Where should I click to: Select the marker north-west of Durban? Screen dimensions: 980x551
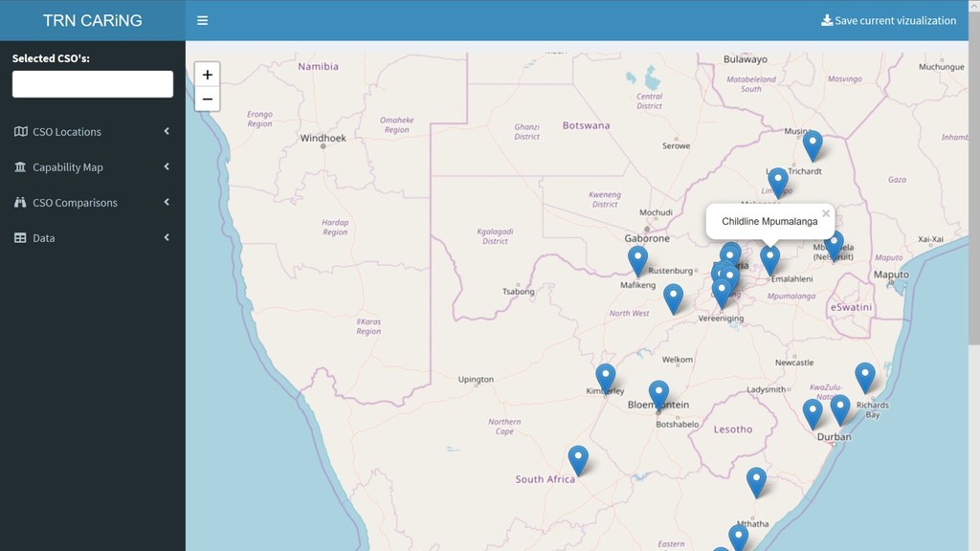pos(813,414)
